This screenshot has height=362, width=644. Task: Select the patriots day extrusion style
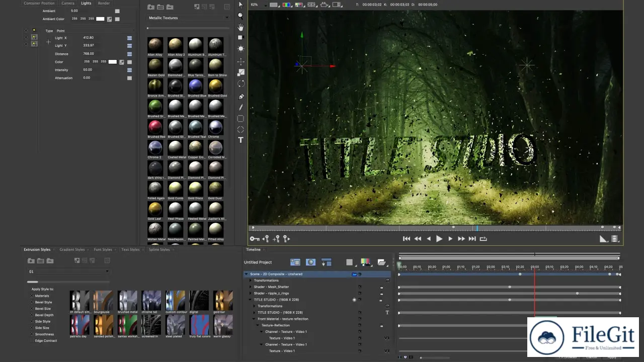point(79,325)
